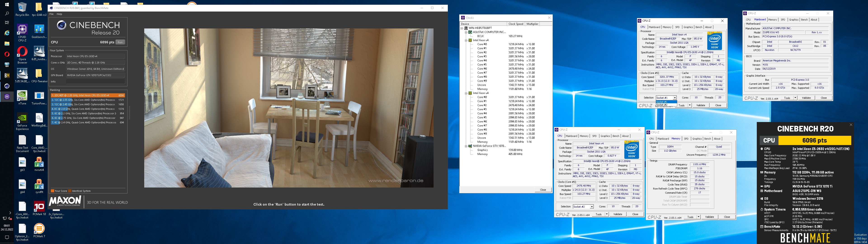Viewport: 868px width, 244px height.
Task: Launch Geekbench from the desktop
Action: click(x=39, y=31)
